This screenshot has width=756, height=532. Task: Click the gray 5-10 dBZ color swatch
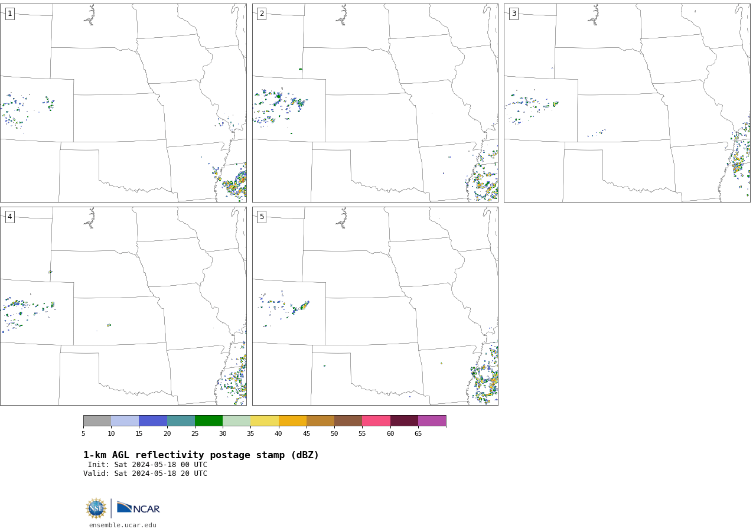[x=97, y=420]
